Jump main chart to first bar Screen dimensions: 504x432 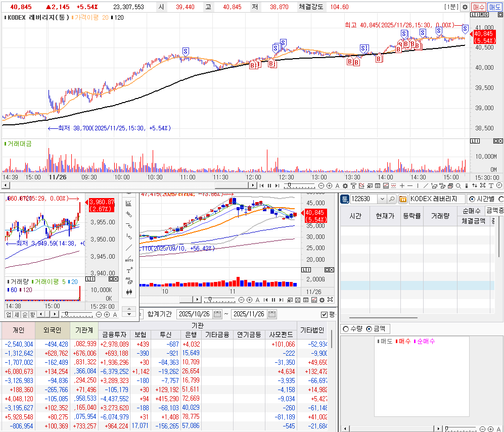[x=262, y=185]
